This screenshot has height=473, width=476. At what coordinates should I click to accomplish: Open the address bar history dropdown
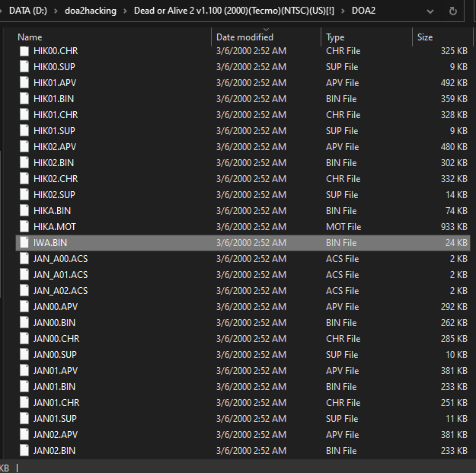(431, 11)
